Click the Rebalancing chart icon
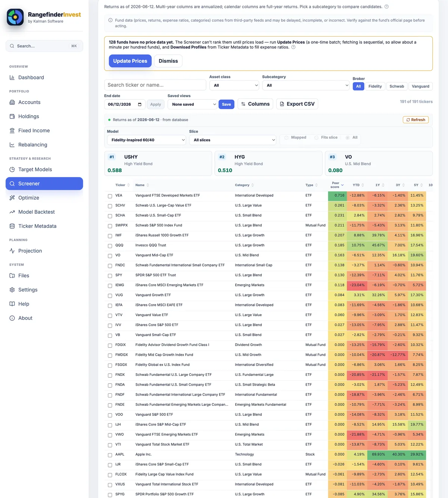 [12, 145]
